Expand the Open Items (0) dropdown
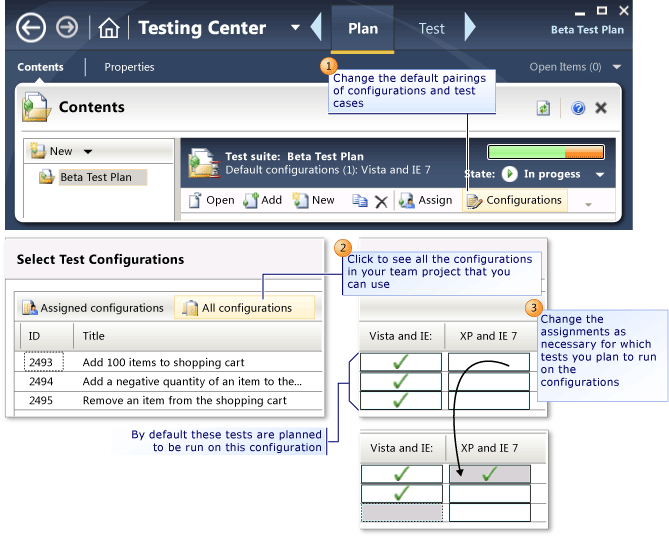 tap(617, 67)
